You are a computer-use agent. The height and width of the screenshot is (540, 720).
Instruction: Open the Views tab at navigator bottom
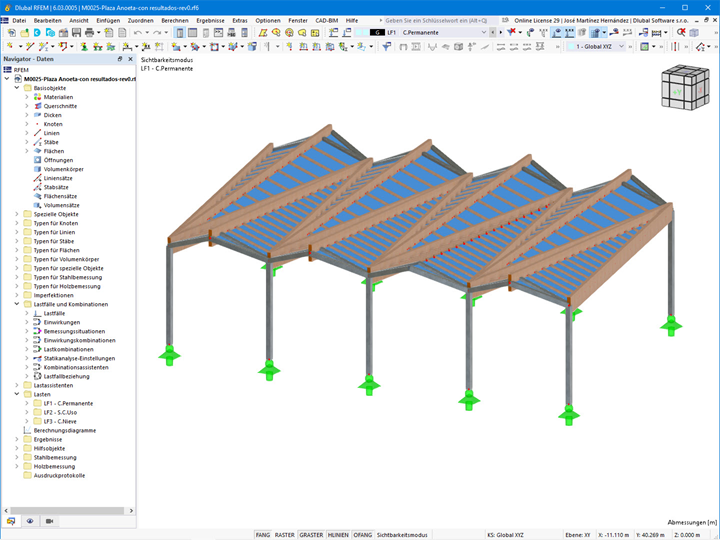coord(29,521)
